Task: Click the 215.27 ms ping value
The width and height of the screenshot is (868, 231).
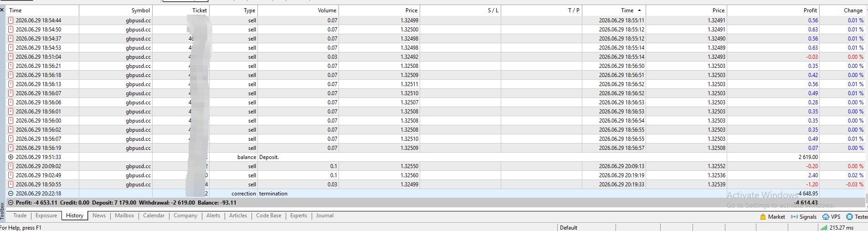Action: coord(841,227)
